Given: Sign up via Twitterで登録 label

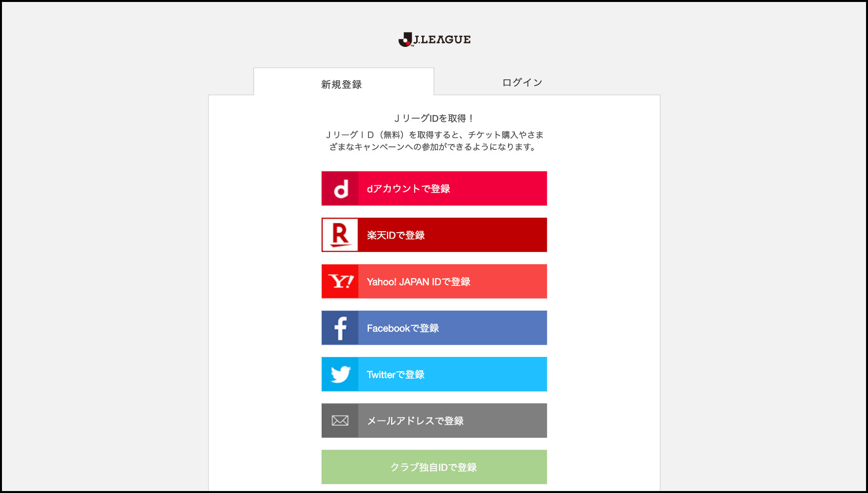Looking at the screenshot, I should pos(396,375).
